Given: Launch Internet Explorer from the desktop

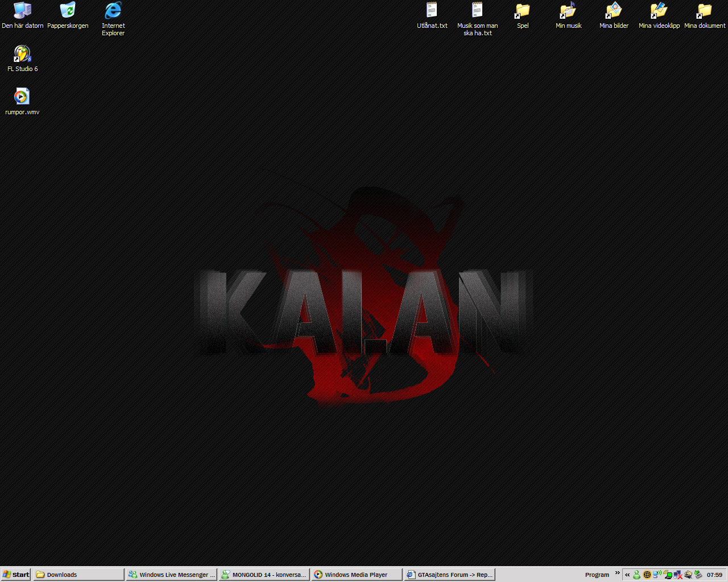Looking at the screenshot, I should (x=113, y=19).
